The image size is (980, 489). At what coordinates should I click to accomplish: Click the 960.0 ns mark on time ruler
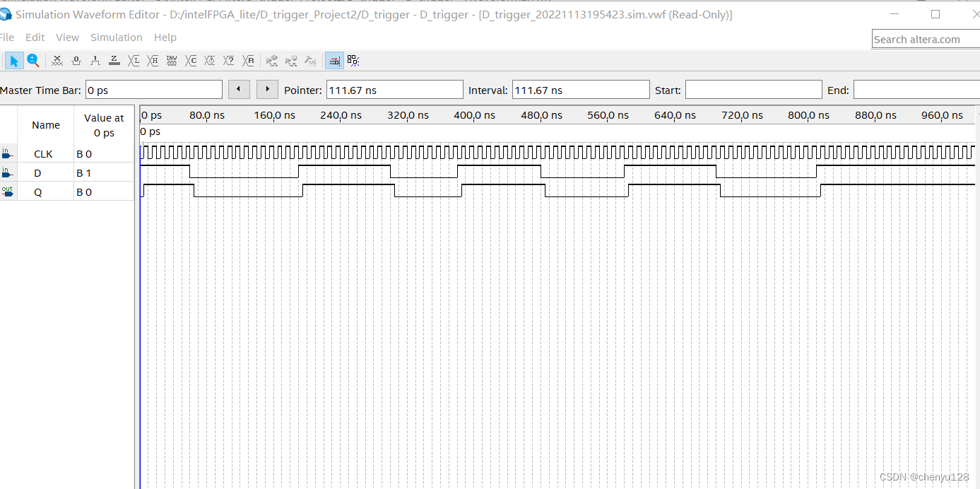coord(943,115)
